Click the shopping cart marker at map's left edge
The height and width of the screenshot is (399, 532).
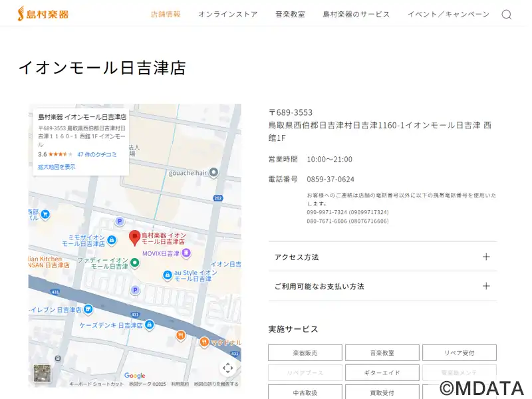[x=45, y=214]
